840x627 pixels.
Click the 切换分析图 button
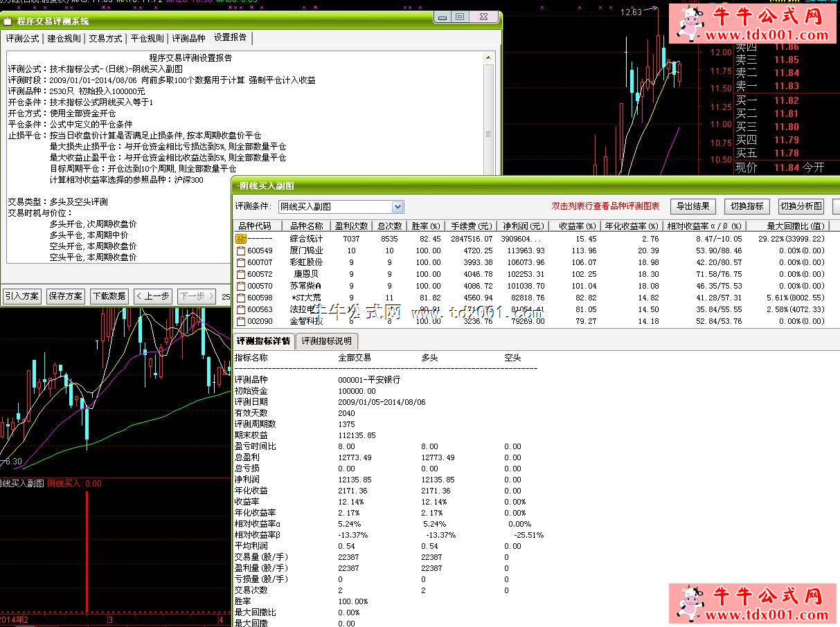801,206
